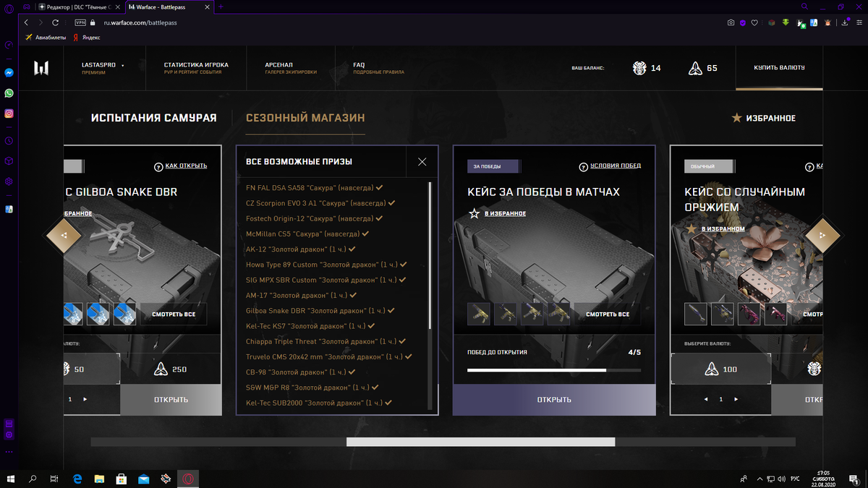Toggle В избранном on random weapon case
The image size is (868, 488).
[x=723, y=228]
